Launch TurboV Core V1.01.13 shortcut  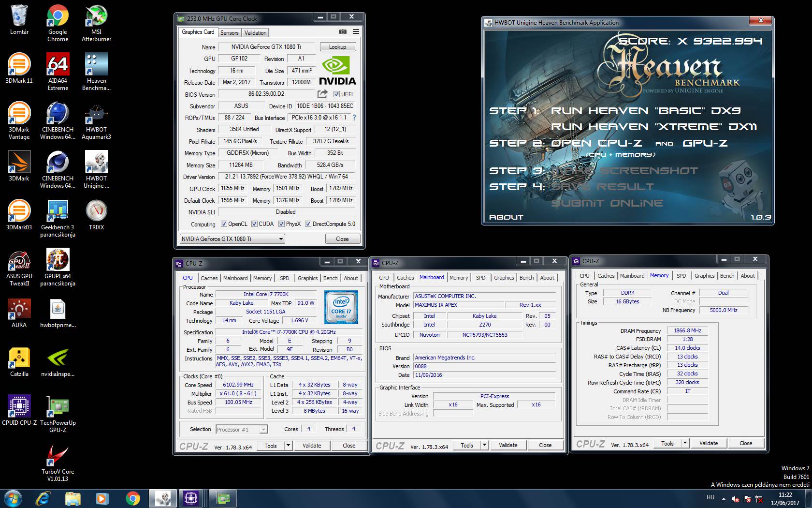click(58, 463)
